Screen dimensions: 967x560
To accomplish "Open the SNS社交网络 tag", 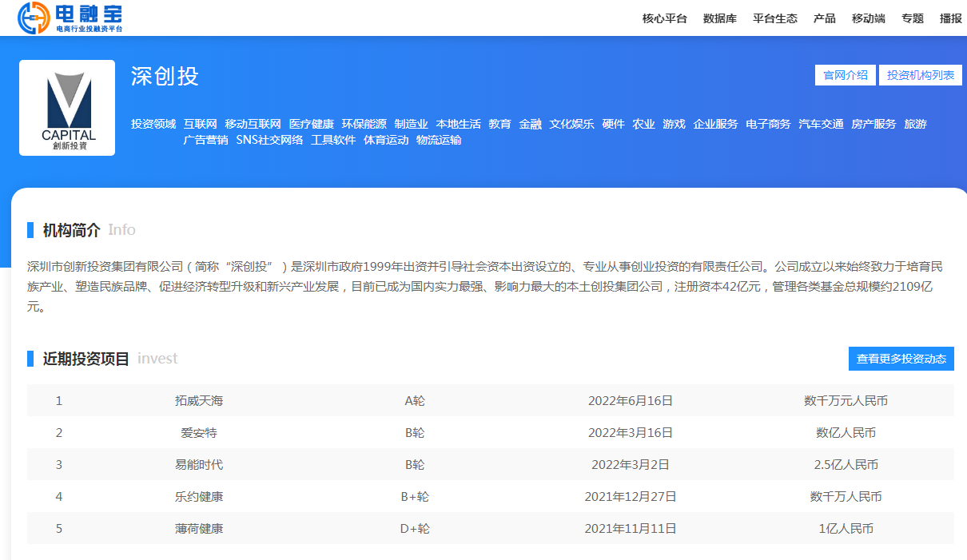I will (x=270, y=140).
